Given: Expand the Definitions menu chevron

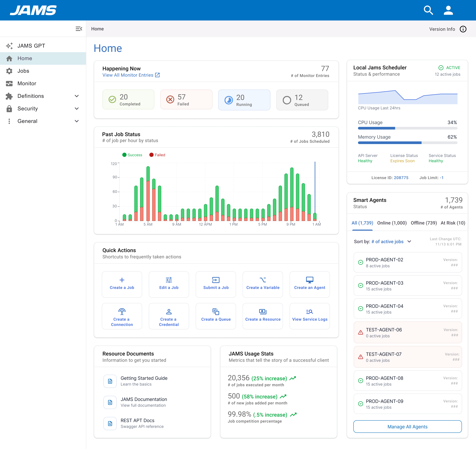Looking at the screenshot, I should 77,96.
